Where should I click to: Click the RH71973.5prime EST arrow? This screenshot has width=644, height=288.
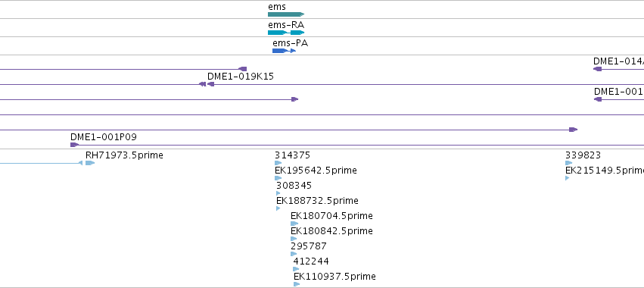(x=90, y=163)
